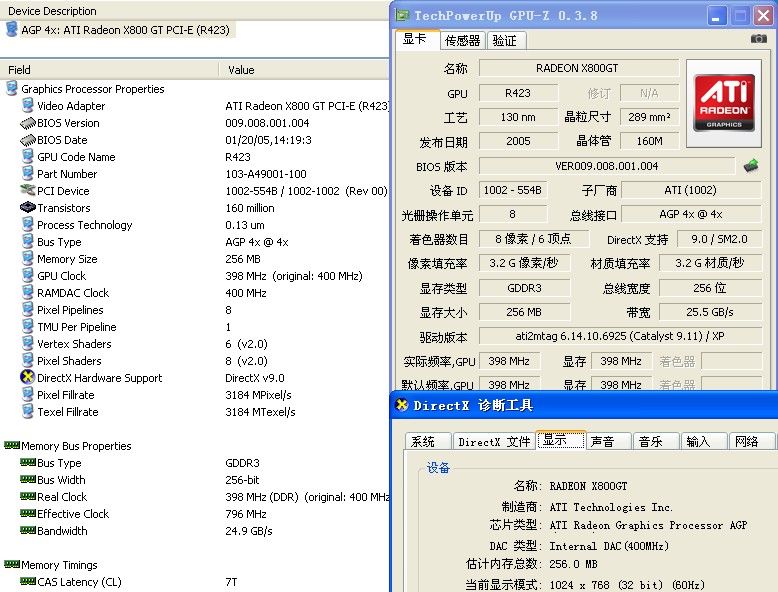The height and width of the screenshot is (592, 778).
Task: Click the GPU field showing R423
Action: 518,93
